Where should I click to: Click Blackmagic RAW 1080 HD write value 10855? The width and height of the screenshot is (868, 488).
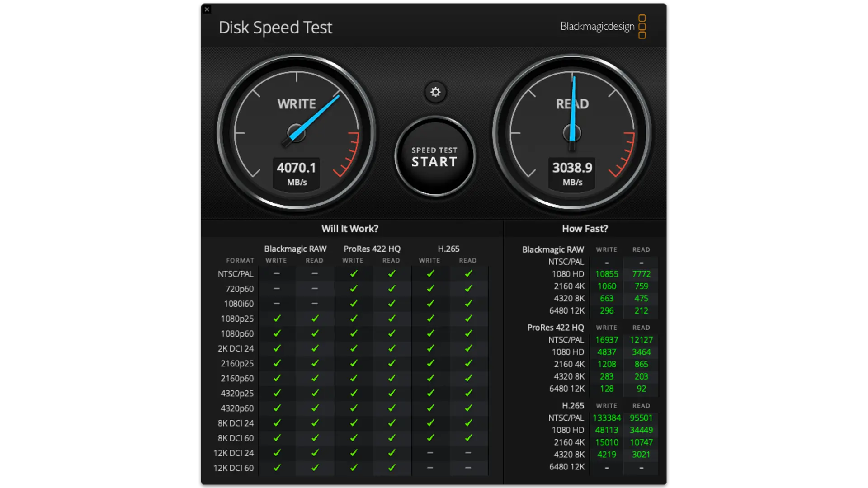coord(607,274)
